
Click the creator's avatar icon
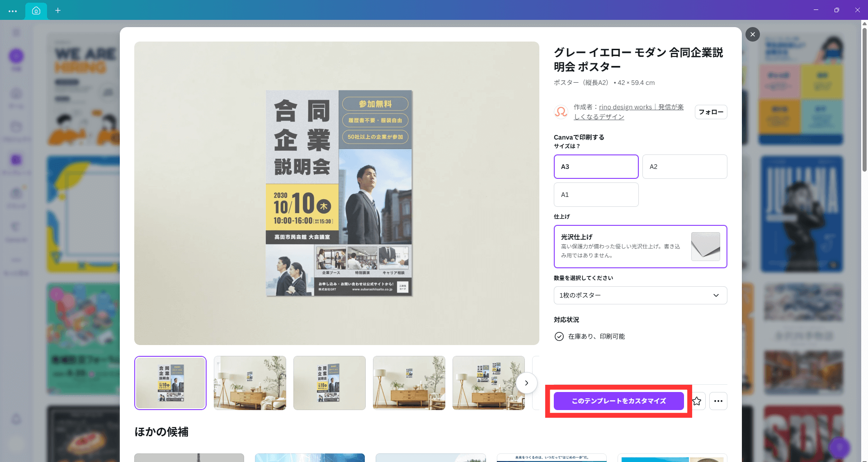[x=561, y=112]
